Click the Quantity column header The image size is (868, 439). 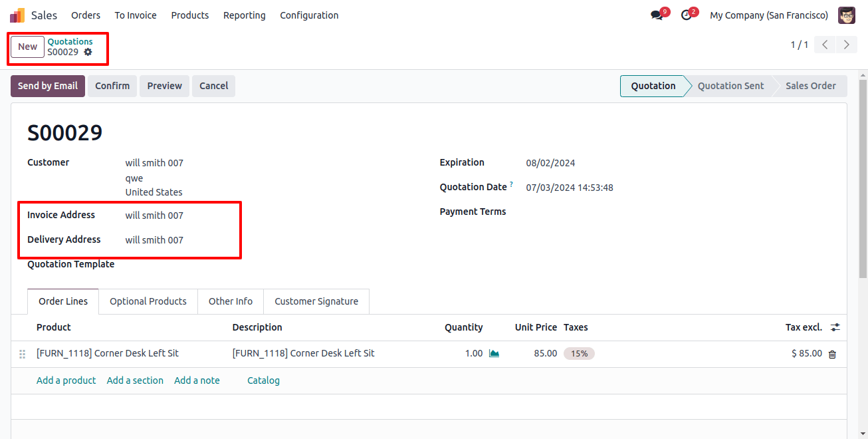464,327
